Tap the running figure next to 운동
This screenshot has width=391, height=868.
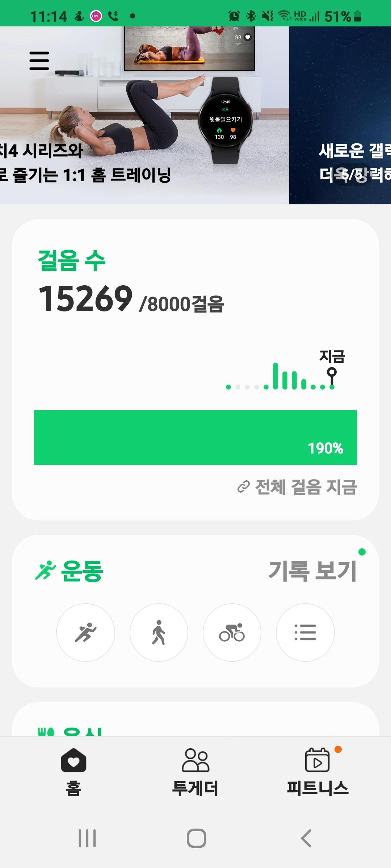[45, 571]
